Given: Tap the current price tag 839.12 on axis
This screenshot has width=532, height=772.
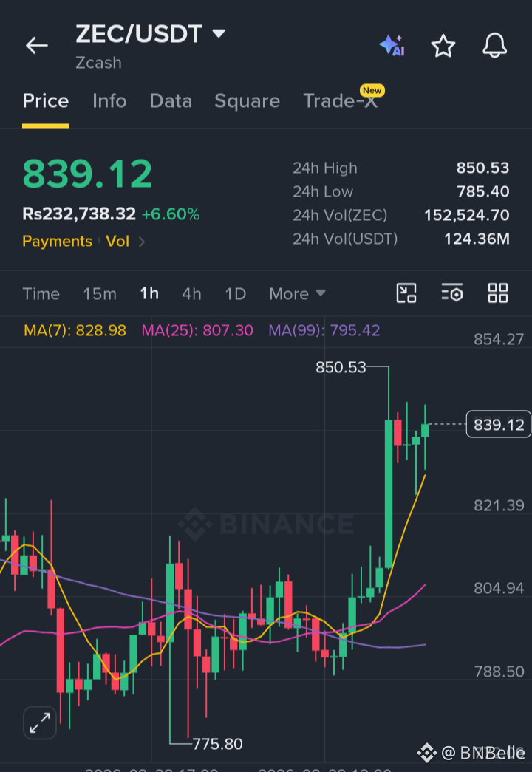Looking at the screenshot, I should point(499,424).
